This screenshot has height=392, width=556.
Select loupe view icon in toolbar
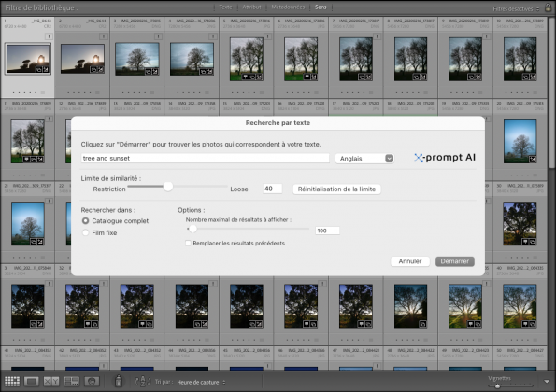(32, 382)
